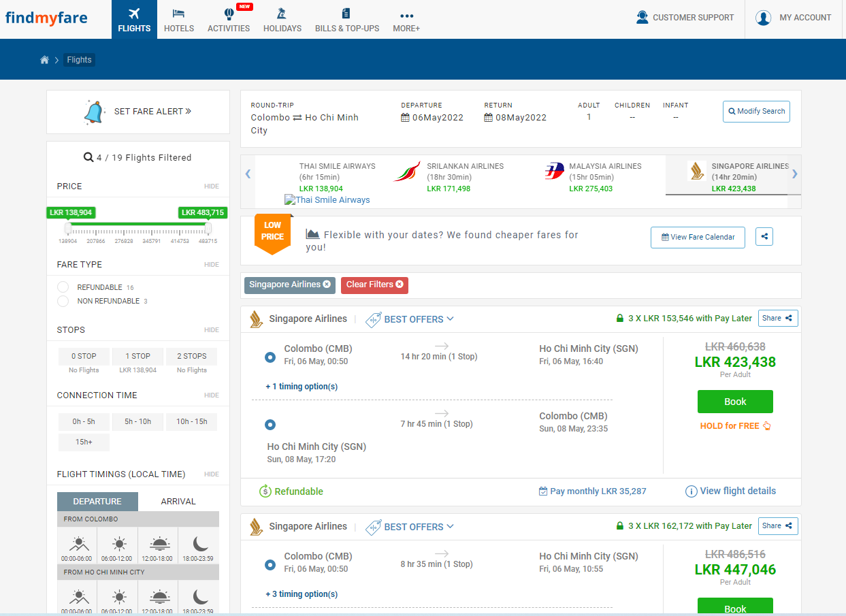
Task: Open the findmyfare home logo
Action: 46,18
